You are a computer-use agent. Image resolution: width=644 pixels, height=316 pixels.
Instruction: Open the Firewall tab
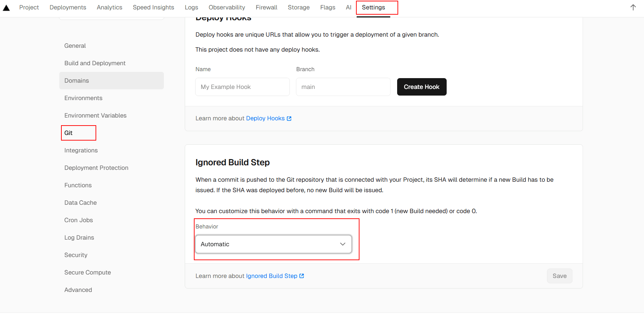266,7
